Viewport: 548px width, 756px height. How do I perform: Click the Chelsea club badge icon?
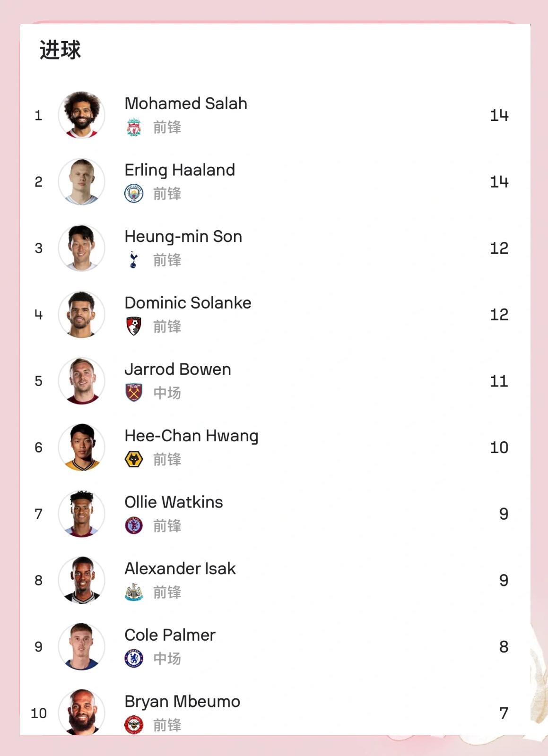pyautogui.click(x=134, y=659)
